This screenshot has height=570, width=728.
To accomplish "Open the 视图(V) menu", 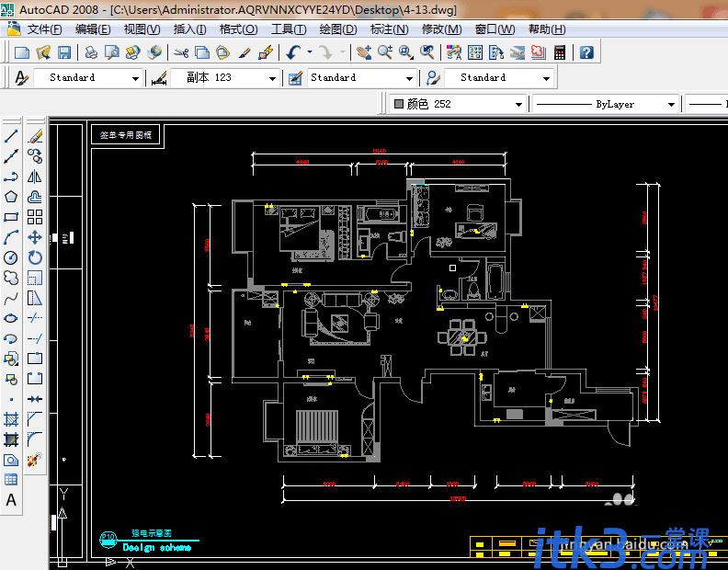I will coord(142,29).
